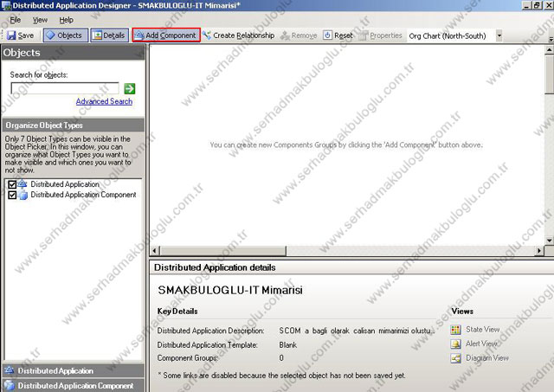The image size is (554, 392).
Task: Click the Diagram View icon
Action: pyautogui.click(x=456, y=358)
